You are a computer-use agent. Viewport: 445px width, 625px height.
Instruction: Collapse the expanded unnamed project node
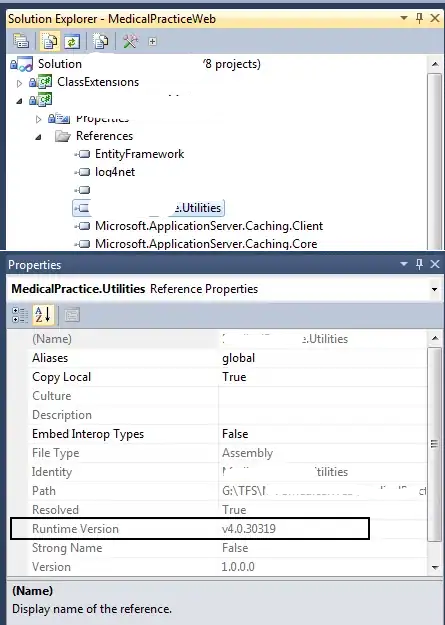pyautogui.click(x=19, y=101)
